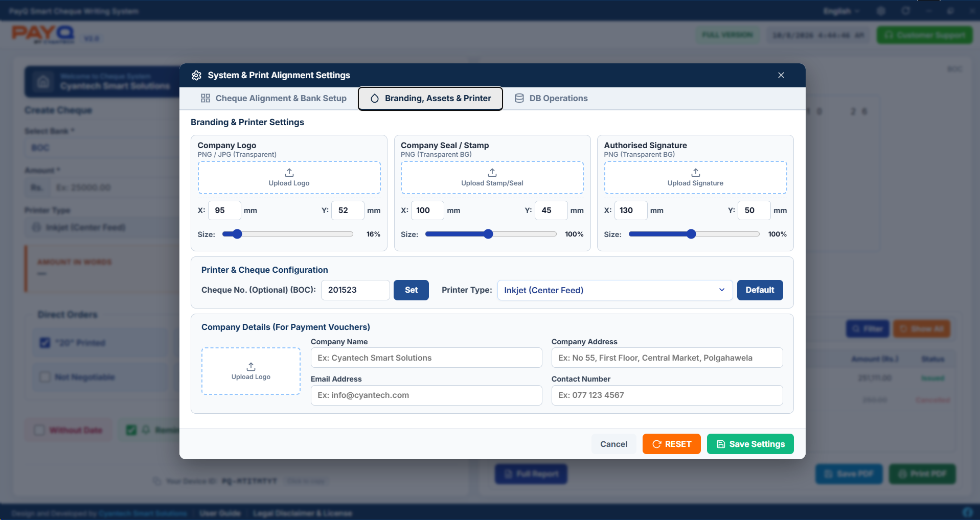Viewport: 980px width, 520px height.
Task: Click the Email Address input field
Action: click(x=426, y=395)
